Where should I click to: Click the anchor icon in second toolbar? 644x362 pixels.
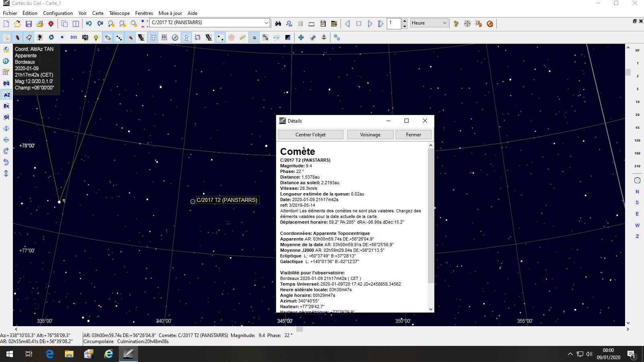324,37
